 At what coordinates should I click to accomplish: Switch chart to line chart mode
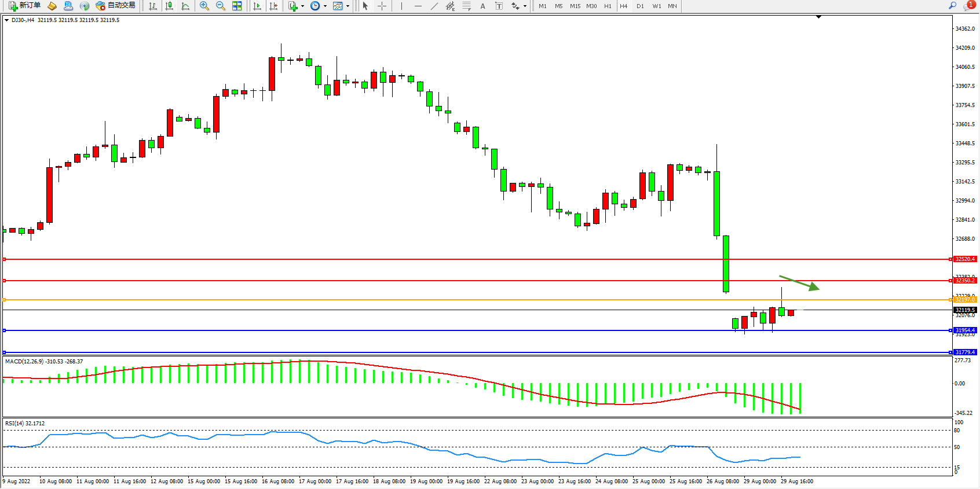[185, 6]
